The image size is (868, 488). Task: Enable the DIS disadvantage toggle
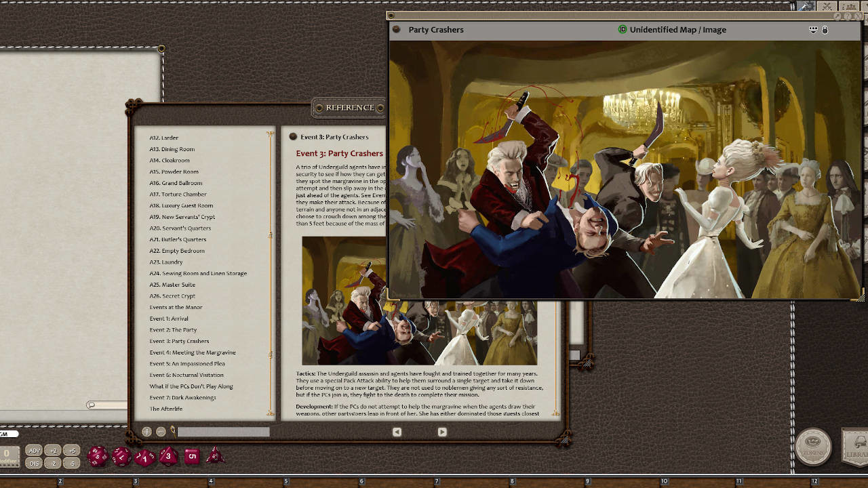33,464
